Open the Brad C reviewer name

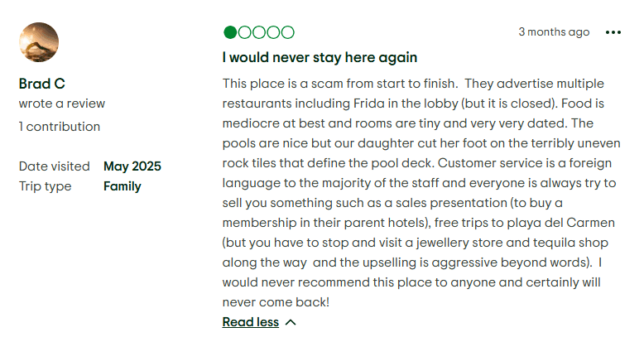click(x=42, y=84)
